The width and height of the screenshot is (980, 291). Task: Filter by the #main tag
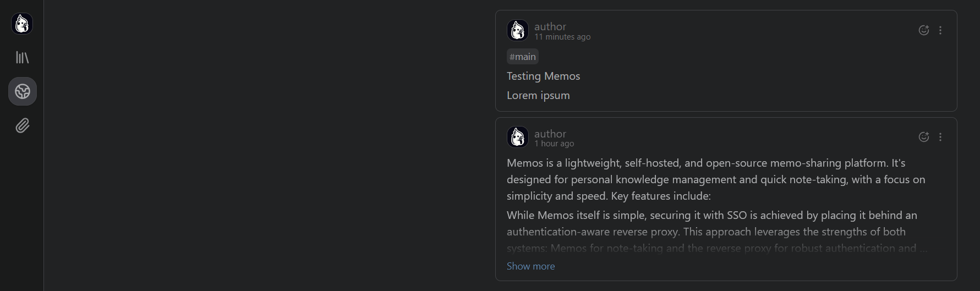click(x=522, y=57)
